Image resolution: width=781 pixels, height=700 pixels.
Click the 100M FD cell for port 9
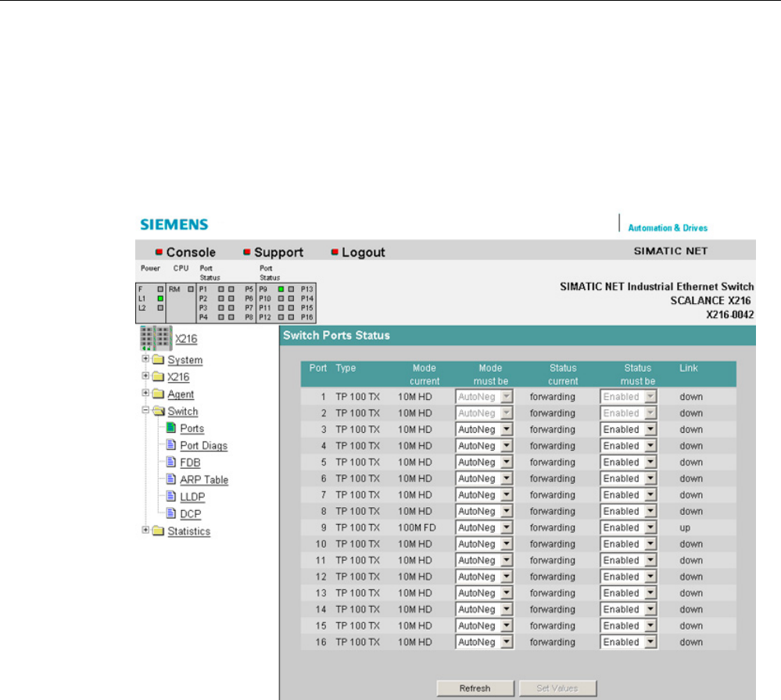coord(417,528)
